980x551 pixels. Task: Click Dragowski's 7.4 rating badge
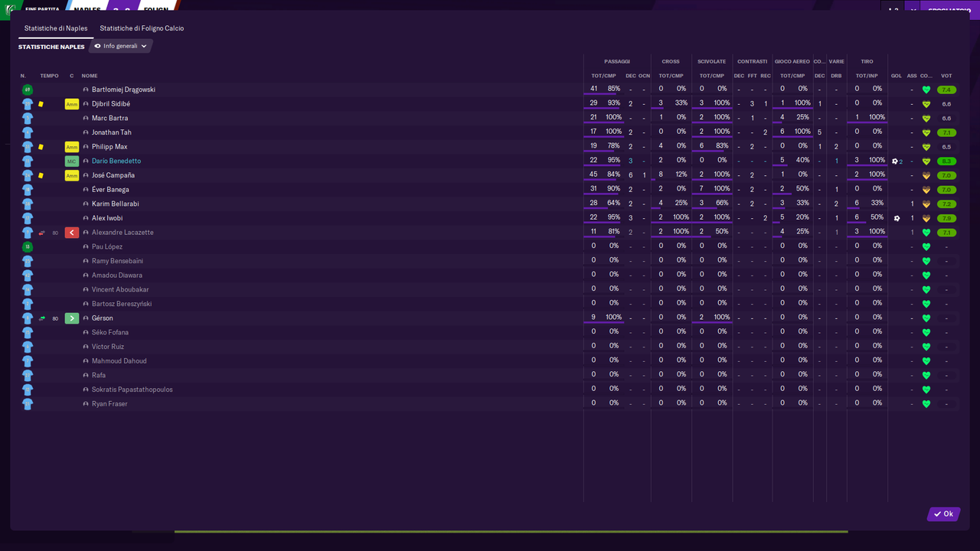946,90
